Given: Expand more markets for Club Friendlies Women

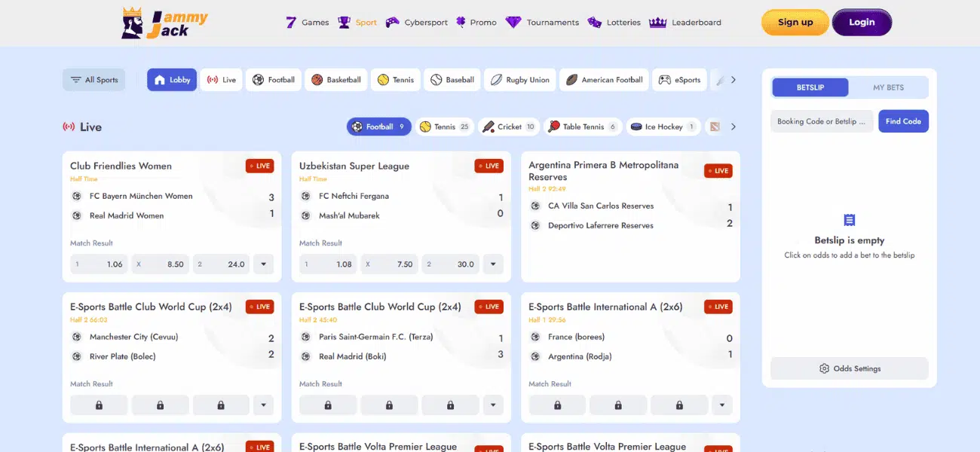Looking at the screenshot, I should coord(263,264).
